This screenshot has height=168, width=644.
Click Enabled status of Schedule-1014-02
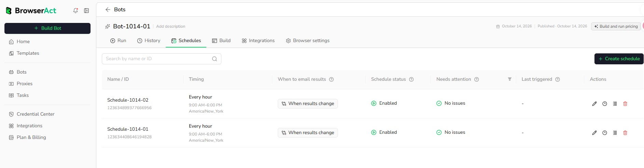point(384,103)
